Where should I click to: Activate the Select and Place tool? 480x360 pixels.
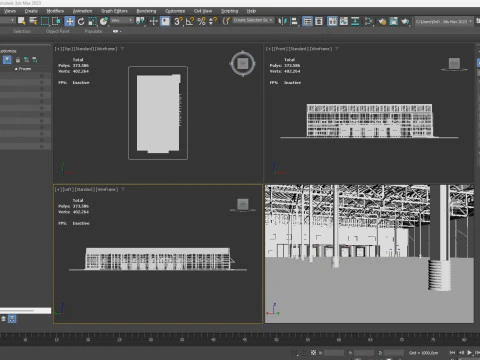104,21
